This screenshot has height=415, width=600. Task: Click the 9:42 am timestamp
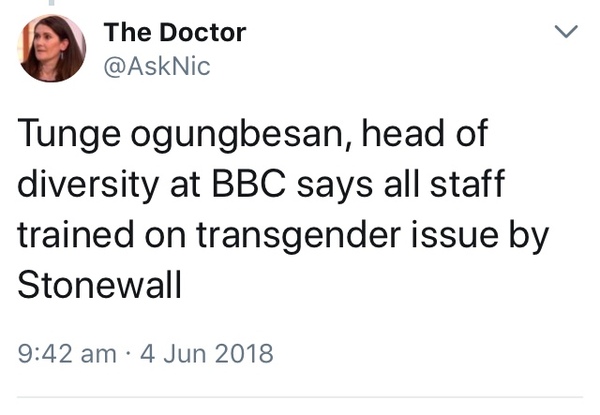pos(69,353)
